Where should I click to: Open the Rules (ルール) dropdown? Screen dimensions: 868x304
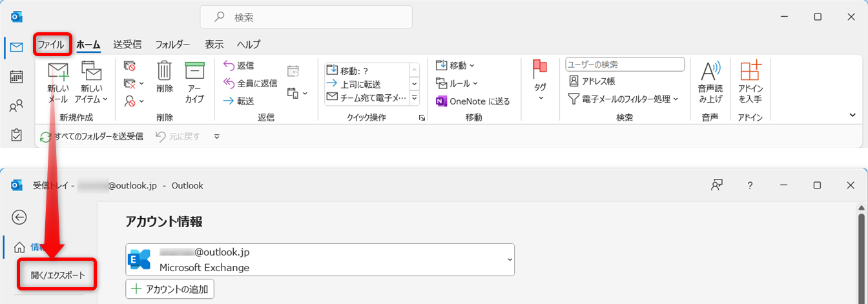click(x=457, y=83)
